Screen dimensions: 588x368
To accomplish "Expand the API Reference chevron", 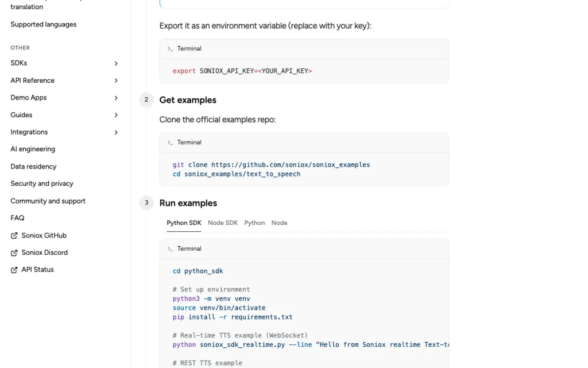I will tap(116, 80).
